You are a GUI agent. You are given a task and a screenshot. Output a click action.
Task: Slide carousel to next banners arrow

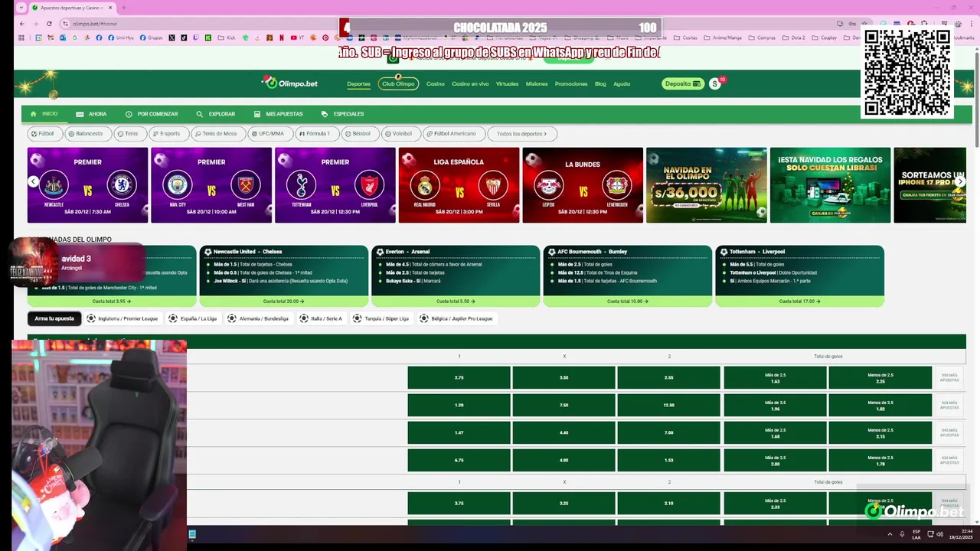(x=960, y=181)
